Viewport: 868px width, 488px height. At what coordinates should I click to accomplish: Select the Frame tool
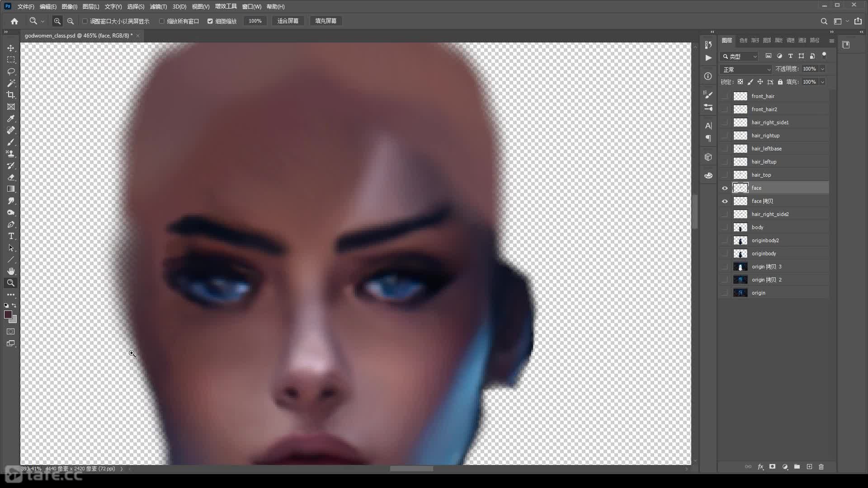[11, 107]
